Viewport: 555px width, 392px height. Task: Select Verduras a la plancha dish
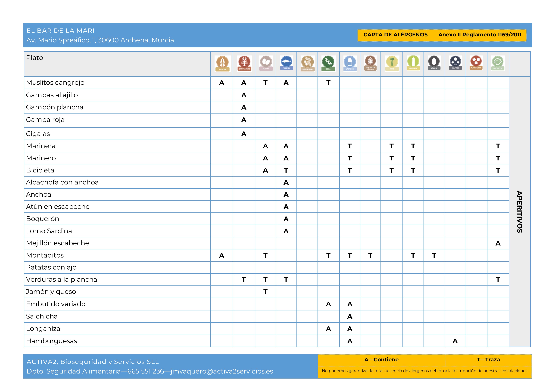62,280
